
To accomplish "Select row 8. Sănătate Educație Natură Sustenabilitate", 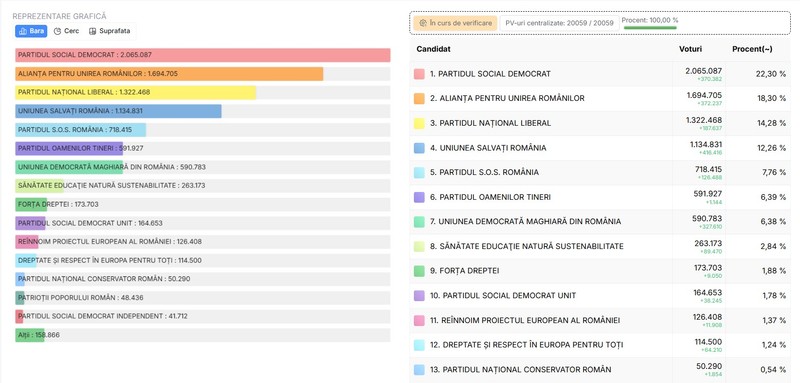I will pyautogui.click(x=600, y=246).
